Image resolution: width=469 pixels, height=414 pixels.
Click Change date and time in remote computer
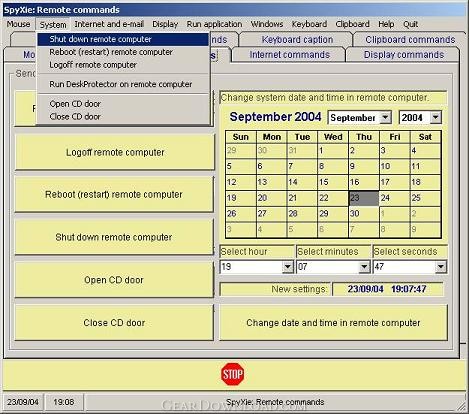333,323
